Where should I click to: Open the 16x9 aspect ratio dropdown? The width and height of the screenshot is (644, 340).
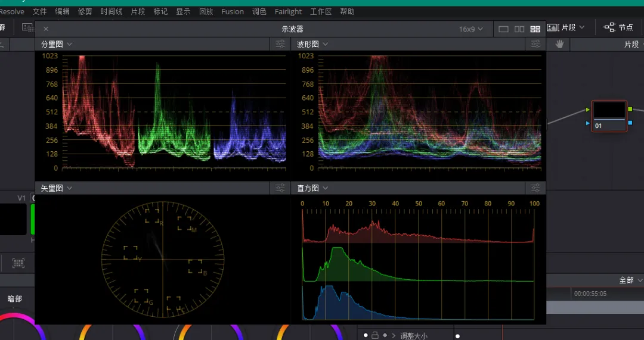click(470, 29)
